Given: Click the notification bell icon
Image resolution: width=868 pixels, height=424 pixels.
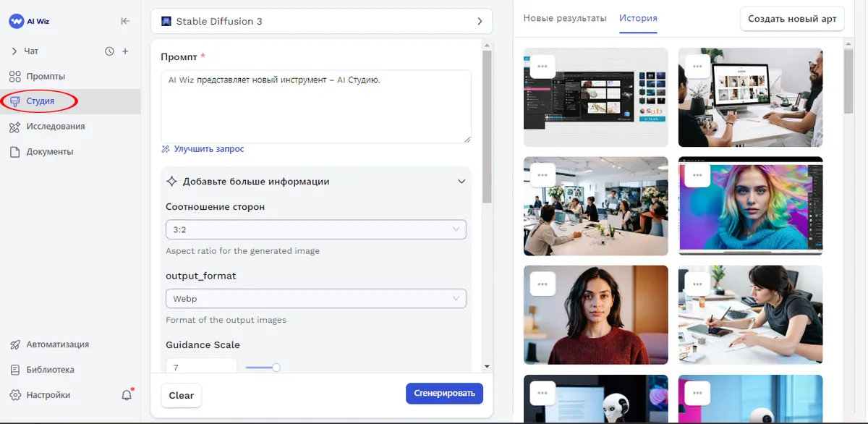Looking at the screenshot, I should (127, 395).
